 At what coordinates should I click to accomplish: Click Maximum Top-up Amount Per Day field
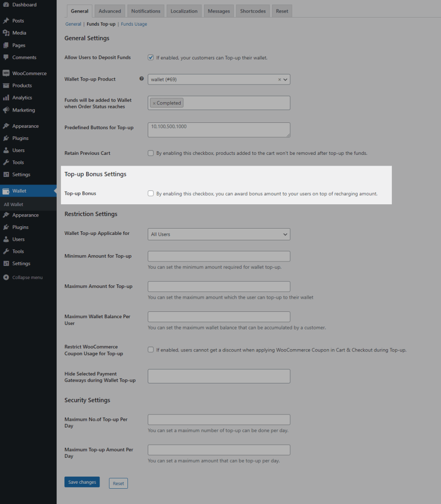pos(219,450)
